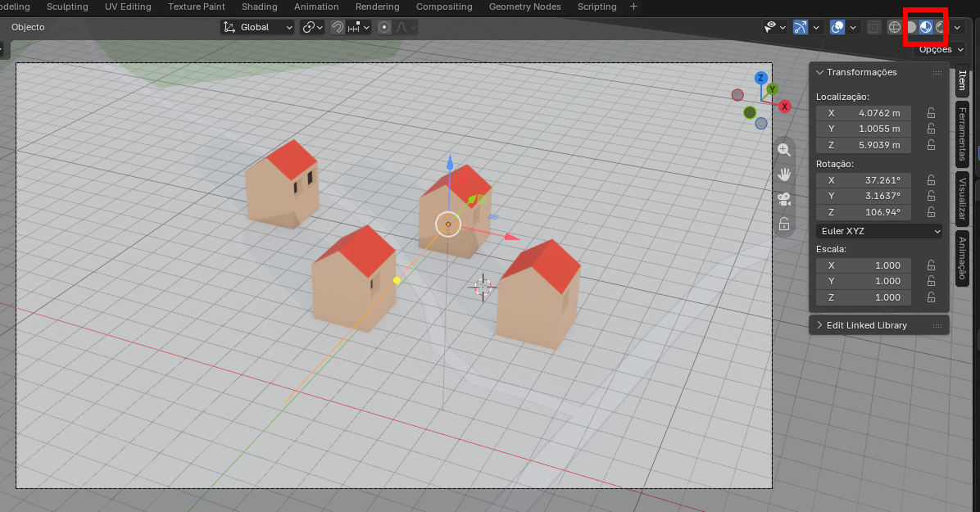Open Objecto menu in viewport header
980x512 pixels.
tap(28, 27)
